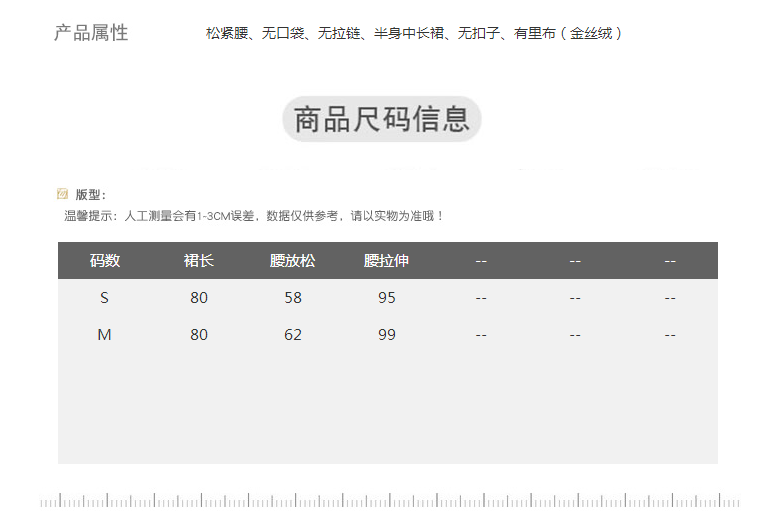
Task: Click the 腰拉伸 column header
Action: (x=386, y=261)
